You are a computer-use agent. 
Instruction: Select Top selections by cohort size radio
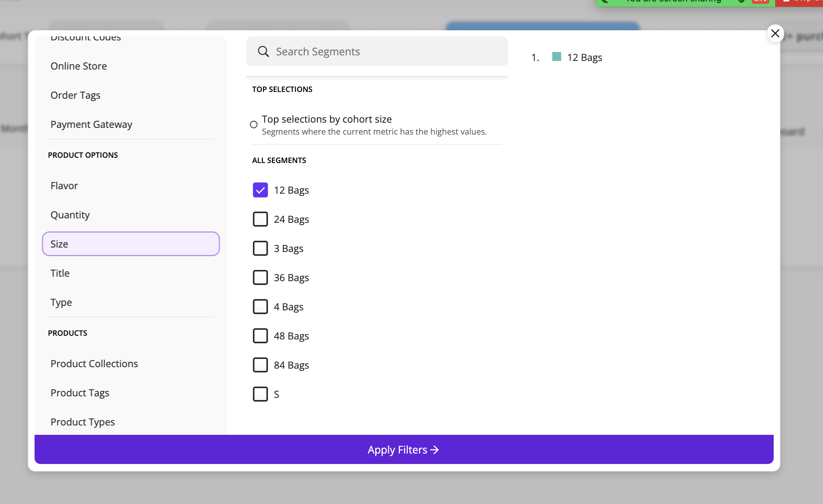254,125
